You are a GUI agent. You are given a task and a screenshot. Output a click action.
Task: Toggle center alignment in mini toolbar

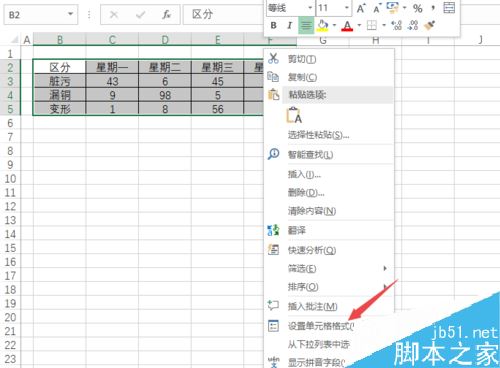[x=306, y=25]
